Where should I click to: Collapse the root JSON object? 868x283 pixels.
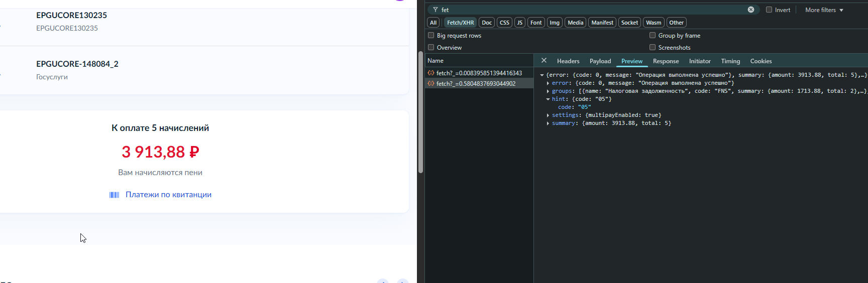[542, 75]
